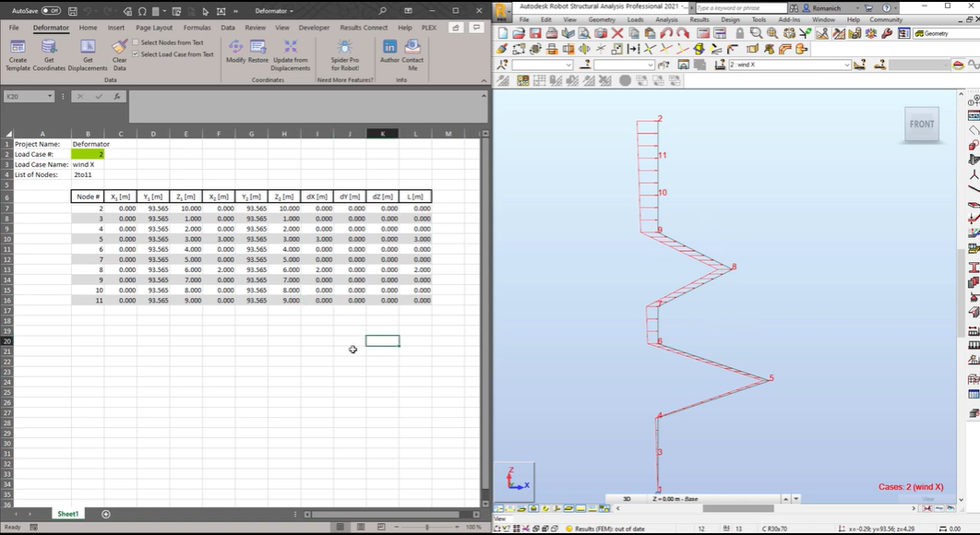Open the load case '2 : wind X' dropdown
980x535 pixels.
point(846,65)
